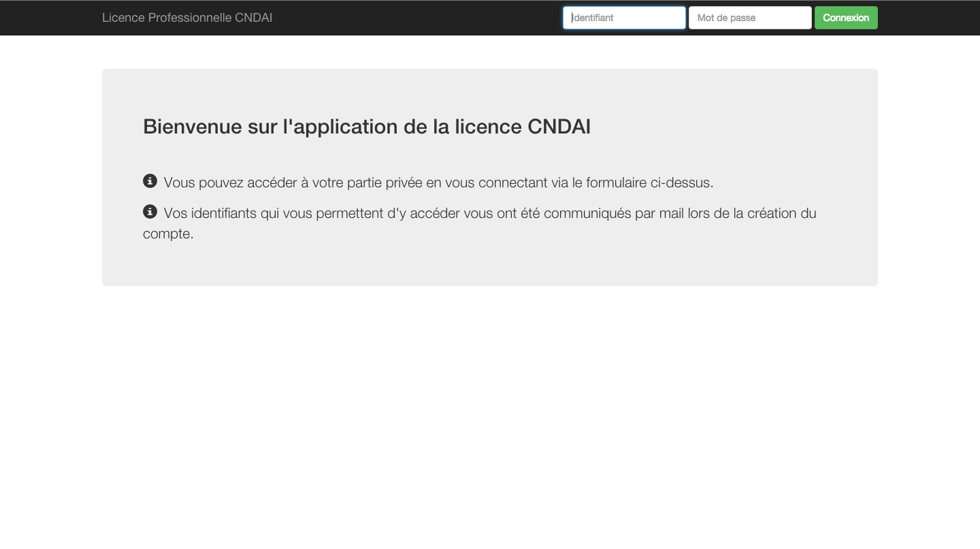
Task: Select the info icon before "Vous pouvez accéder"
Action: point(150,181)
